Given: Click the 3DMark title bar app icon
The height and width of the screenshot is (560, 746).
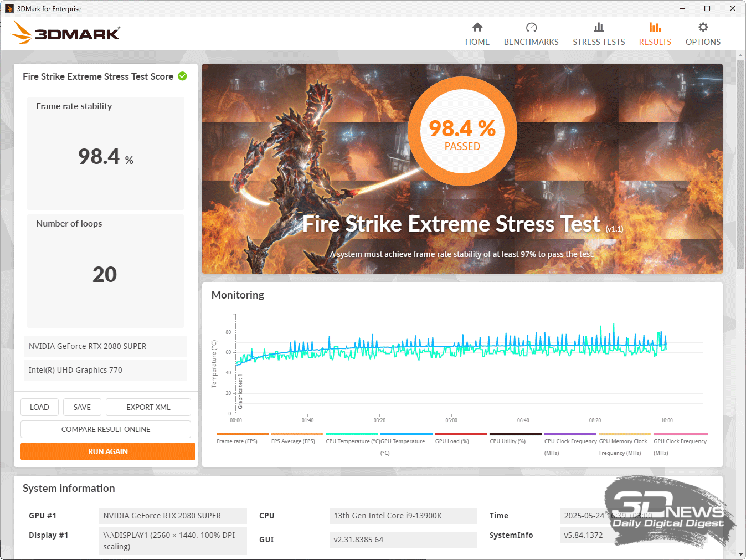Looking at the screenshot, I should pos(9,8).
